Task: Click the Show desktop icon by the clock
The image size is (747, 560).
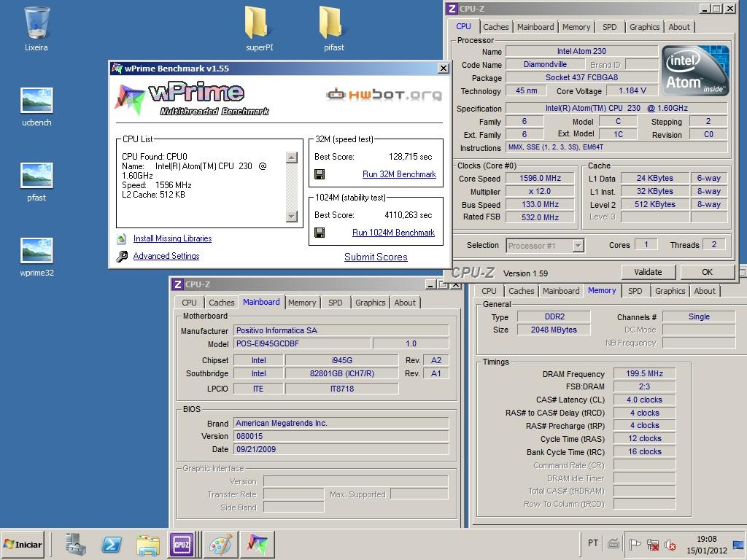Action: (x=738, y=544)
